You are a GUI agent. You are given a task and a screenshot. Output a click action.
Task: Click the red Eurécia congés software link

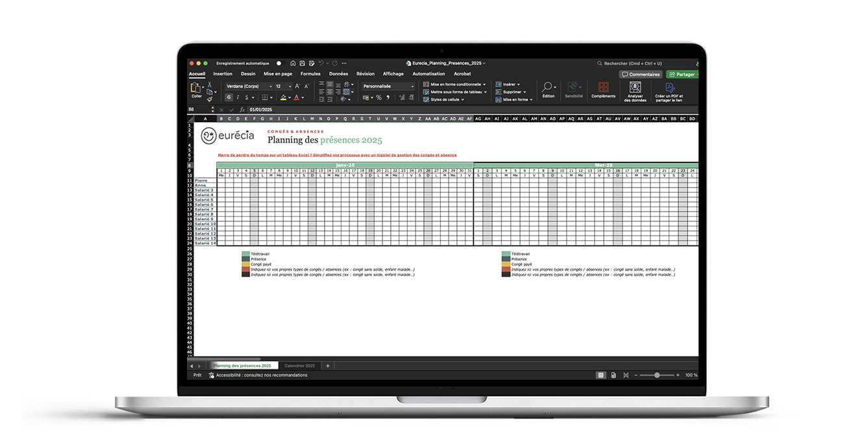(x=337, y=155)
